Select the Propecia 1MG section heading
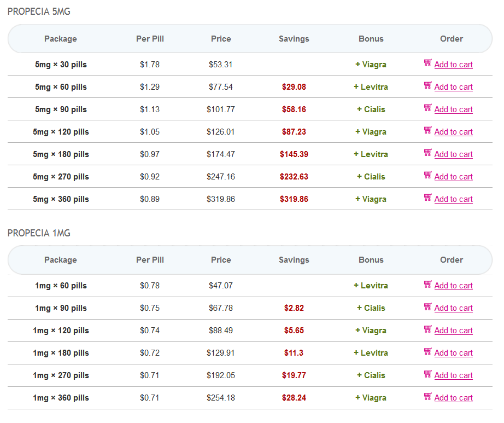The image size is (504, 423). pos(39,233)
